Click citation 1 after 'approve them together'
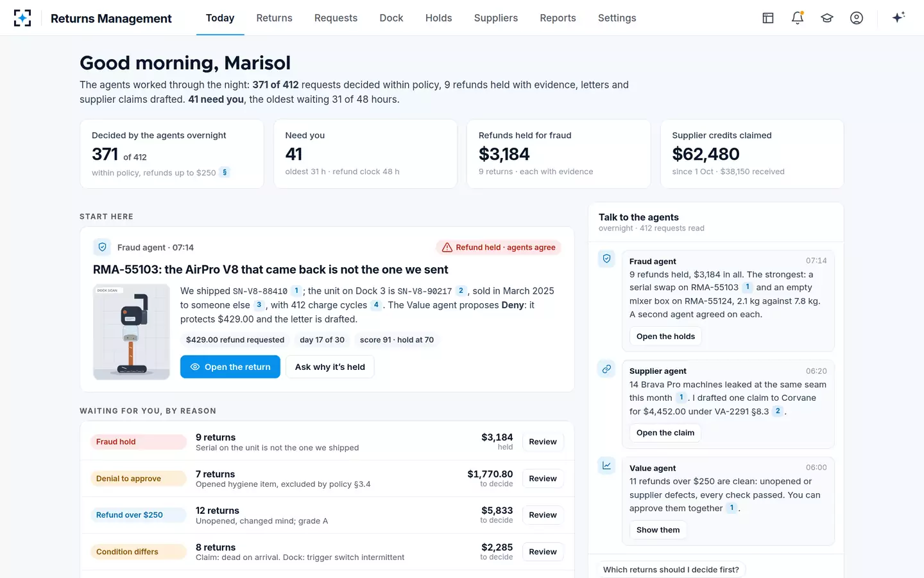The width and height of the screenshot is (924, 578). 732,508
